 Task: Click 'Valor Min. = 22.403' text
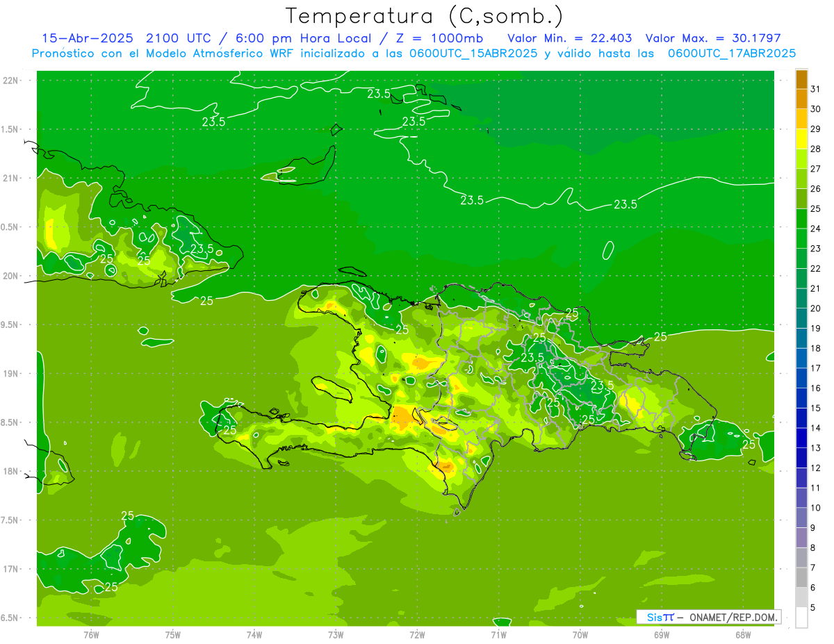[570, 38]
